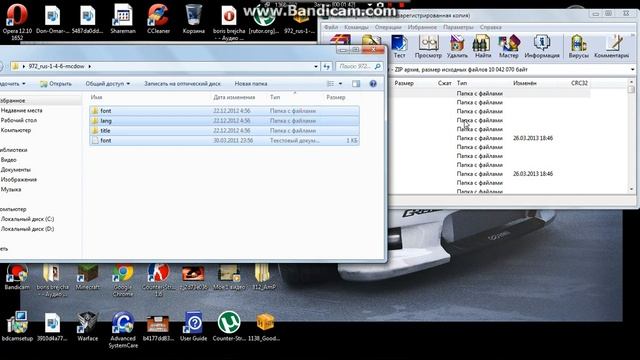Click the arrow after 972_rus-1-4-6-mcdow breadcrumb
This screenshot has height=360, width=640.
tap(90, 66)
